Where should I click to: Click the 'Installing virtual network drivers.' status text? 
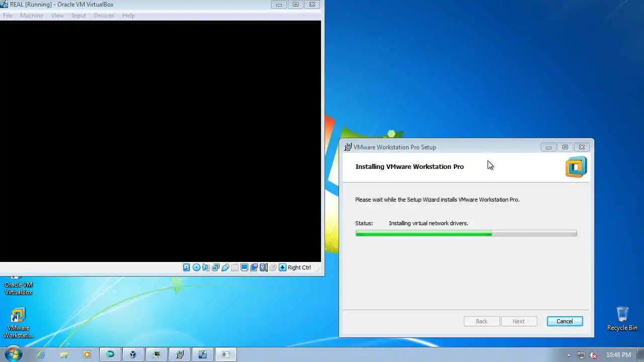pos(428,223)
